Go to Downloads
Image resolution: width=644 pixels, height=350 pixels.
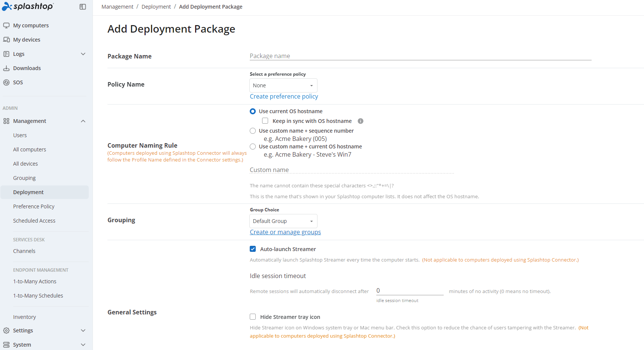coord(27,68)
